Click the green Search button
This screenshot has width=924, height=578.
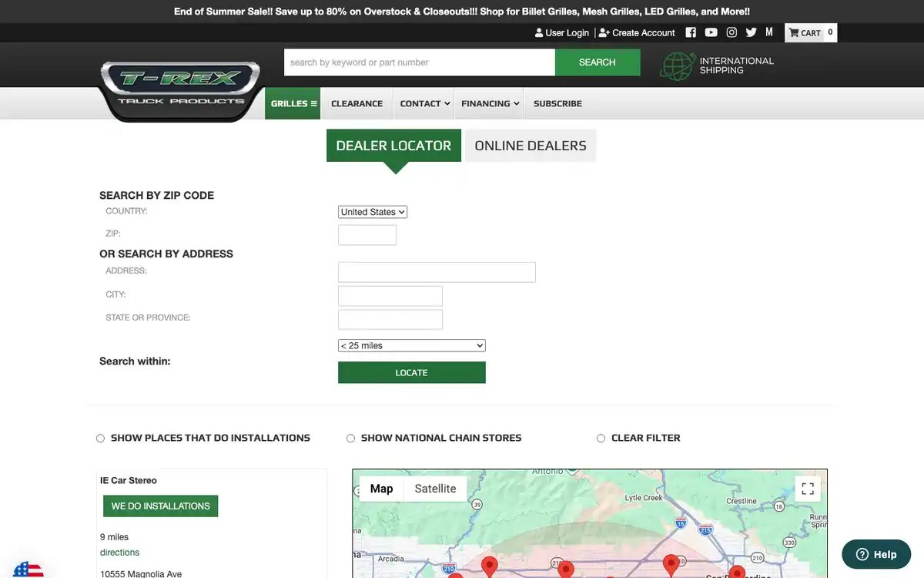click(598, 62)
